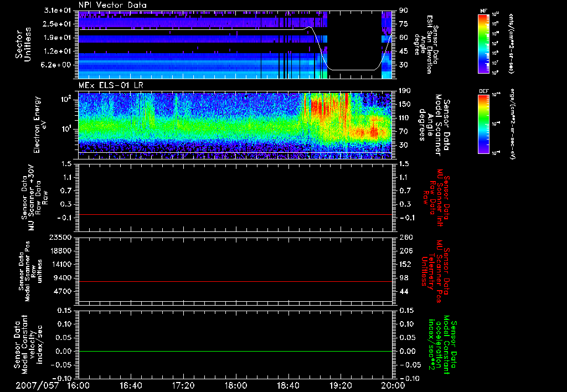Click the '19:20' time tick label
The width and height of the screenshot is (567, 392).
pyautogui.click(x=341, y=385)
